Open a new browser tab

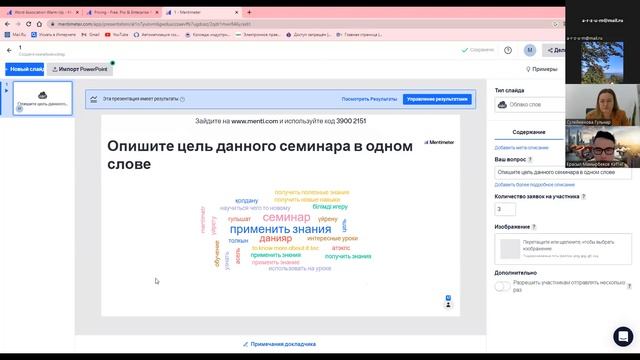click(249, 12)
